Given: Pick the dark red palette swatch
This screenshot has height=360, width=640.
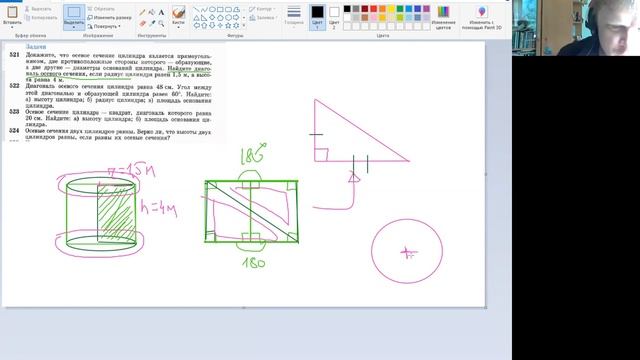Looking at the screenshot, I should 365,9.
